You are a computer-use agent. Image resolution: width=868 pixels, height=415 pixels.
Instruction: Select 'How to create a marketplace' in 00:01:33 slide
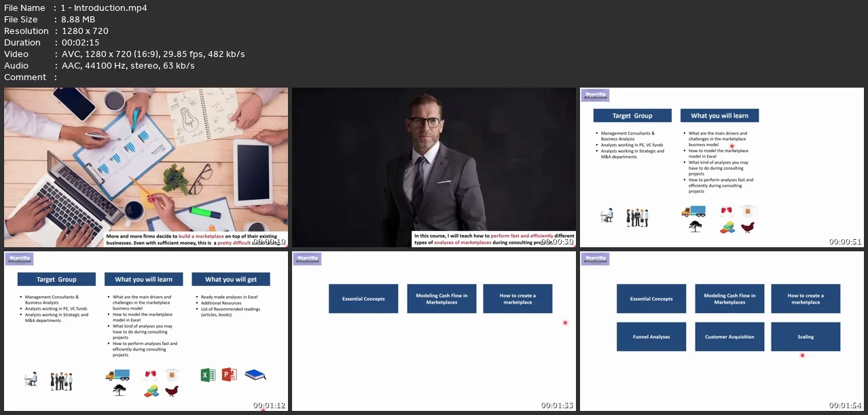(518, 299)
